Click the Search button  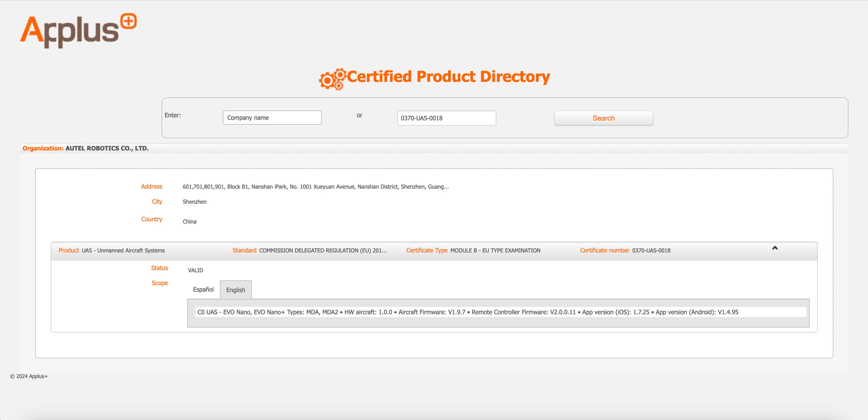(x=604, y=118)
